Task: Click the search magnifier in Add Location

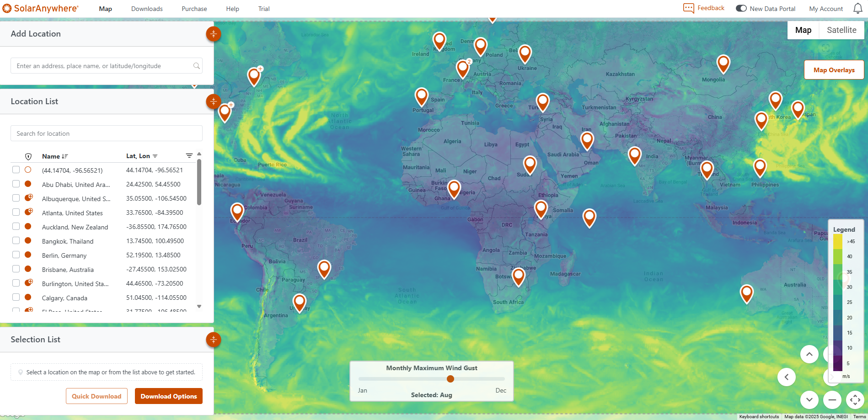Action: 197,66
